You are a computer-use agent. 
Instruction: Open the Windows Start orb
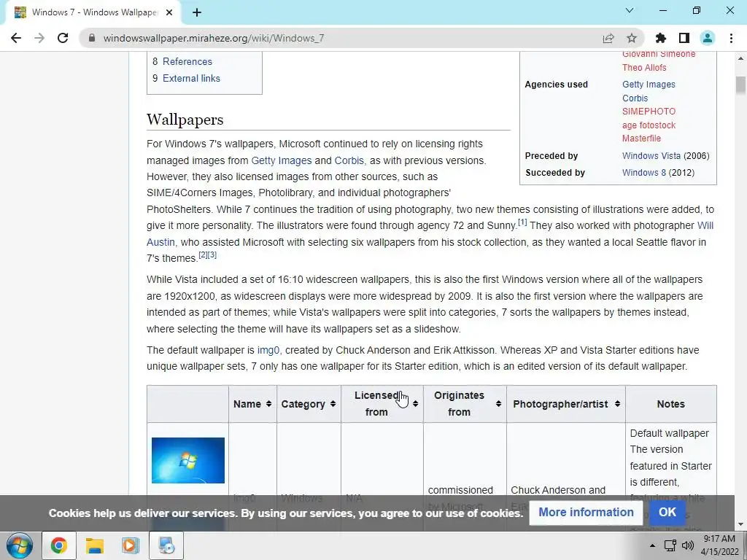tap(20, 545)
